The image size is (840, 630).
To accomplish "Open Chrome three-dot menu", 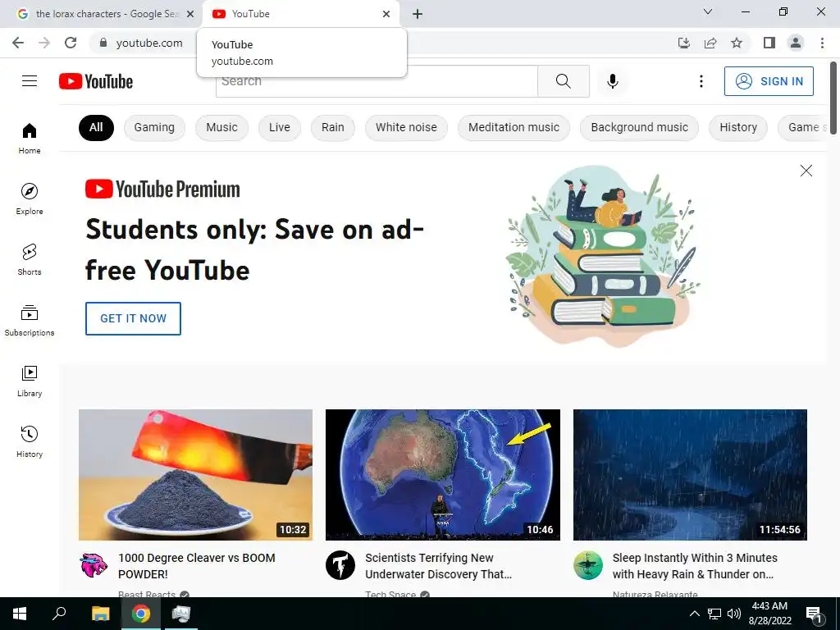I will [x=822, y=43].
